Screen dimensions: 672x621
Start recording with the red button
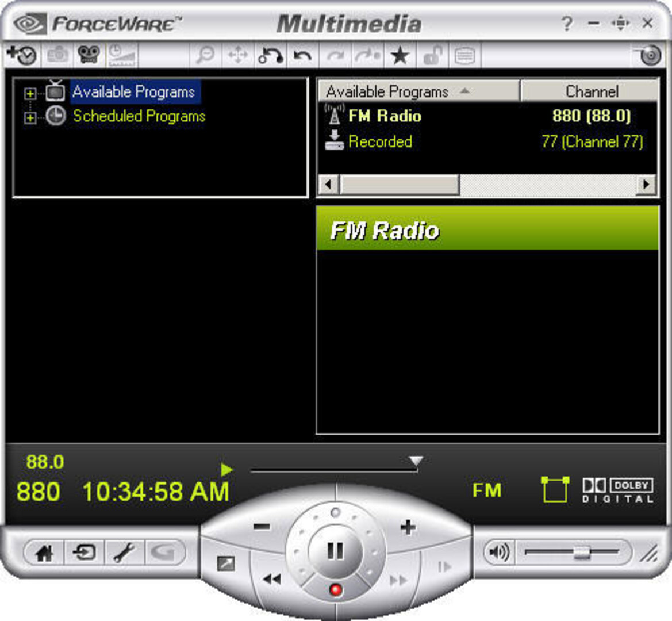tap(336, 590)
